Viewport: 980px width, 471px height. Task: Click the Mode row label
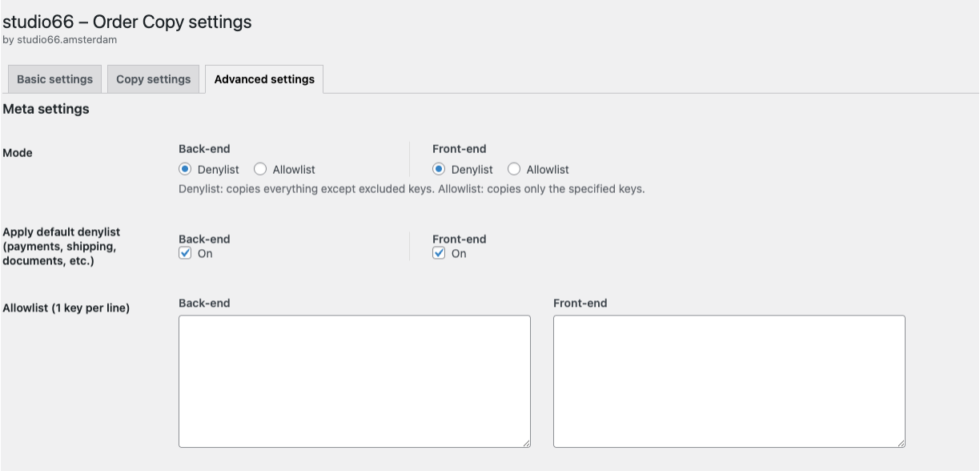pyautogui.click(x=18, y=153)
